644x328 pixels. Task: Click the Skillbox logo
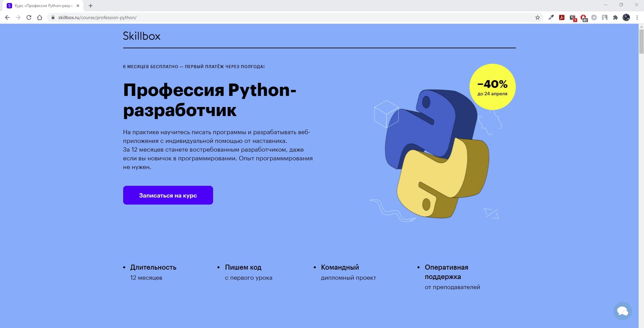tap(142, 36)
